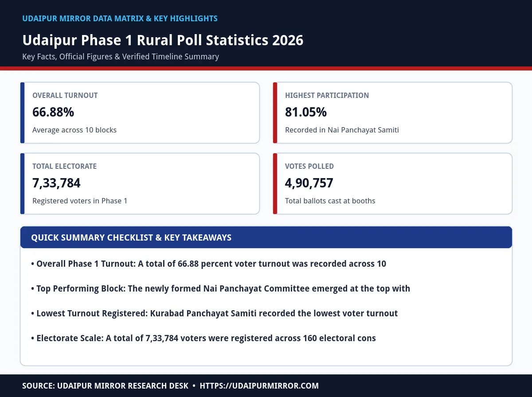This screenshot has width=532, height=397.
Task: Click the 'Quick Summary Checklist & Key Takeaways' heading
Action: coord(131,237)
